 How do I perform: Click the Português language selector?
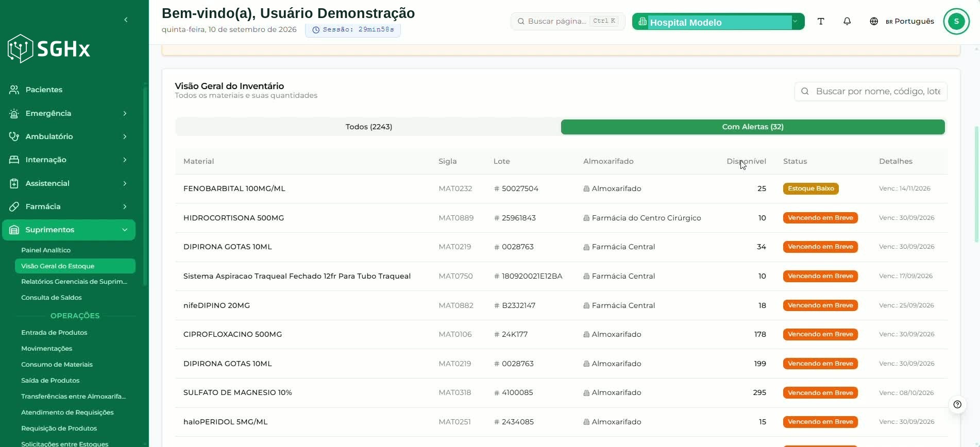(910, 21)
